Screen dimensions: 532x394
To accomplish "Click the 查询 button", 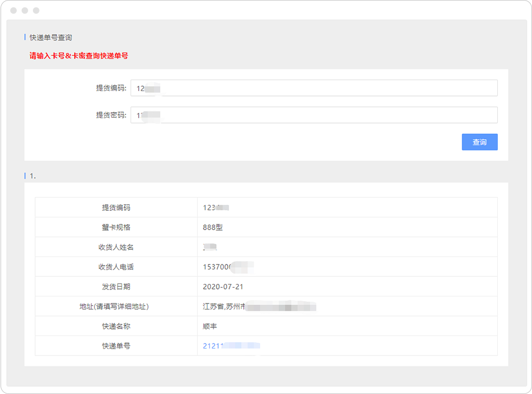I will (x=479, y=142).
